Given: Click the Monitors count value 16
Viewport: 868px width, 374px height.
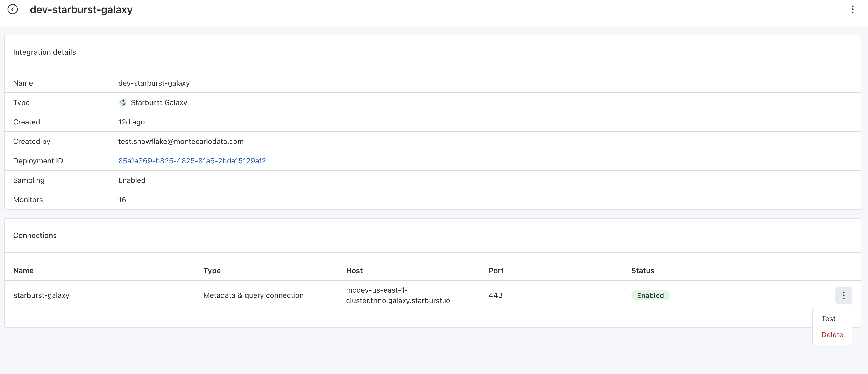Looking at the screenshot, I should 122,200.
